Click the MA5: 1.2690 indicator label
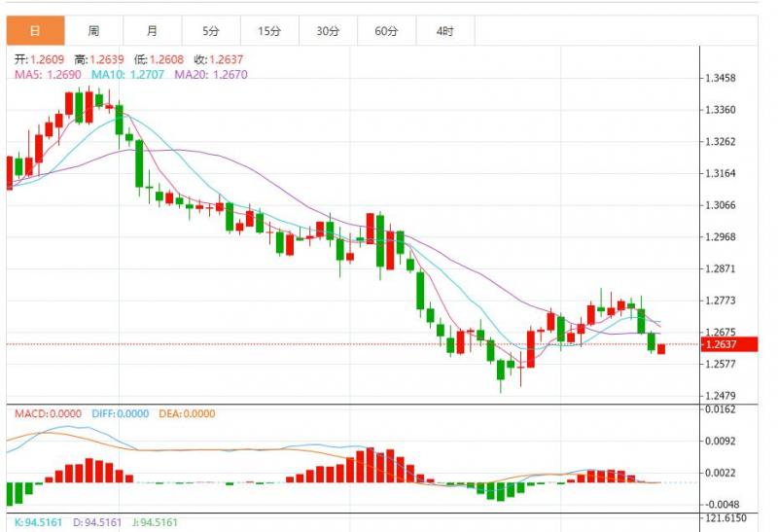The height and width of the screenshot is (532, 778). tap(48, 75)
